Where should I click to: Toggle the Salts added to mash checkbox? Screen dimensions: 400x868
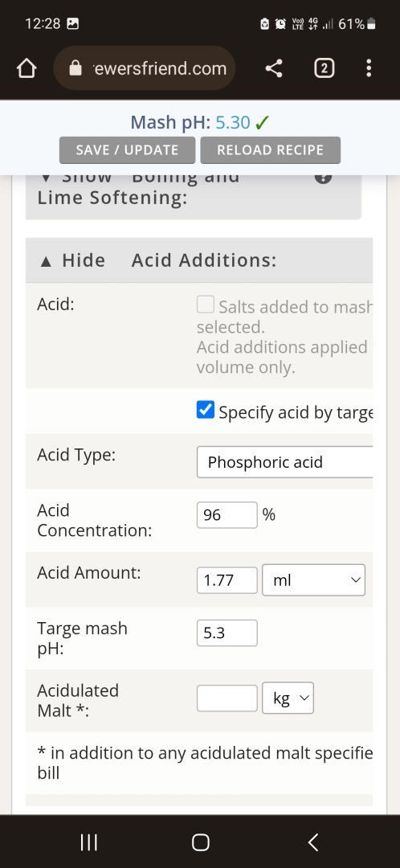click(206, 305)
